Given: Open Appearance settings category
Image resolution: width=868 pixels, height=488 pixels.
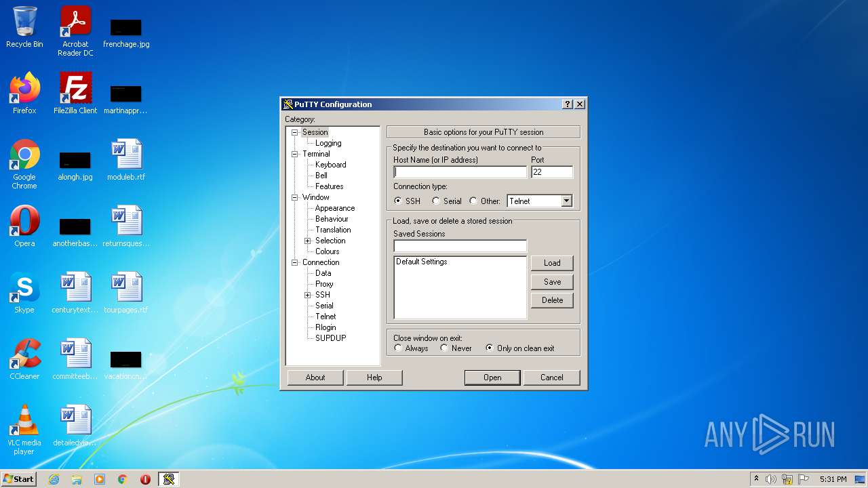Looking at the screenshot, I should click(335, 208).
